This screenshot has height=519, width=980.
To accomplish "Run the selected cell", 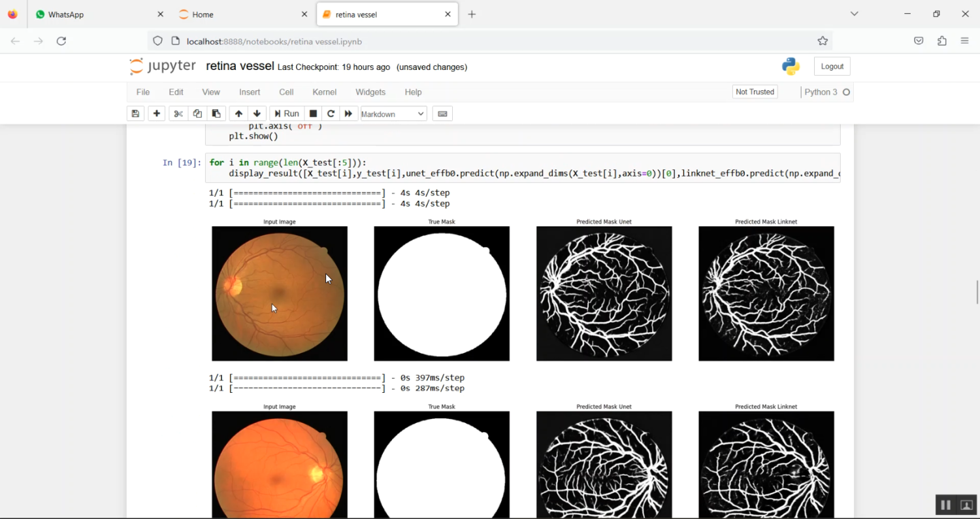I will click(x=286, y=113).
